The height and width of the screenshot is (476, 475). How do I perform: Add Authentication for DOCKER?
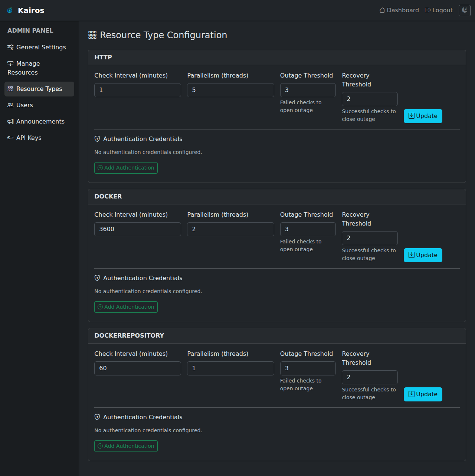(126, 307)
